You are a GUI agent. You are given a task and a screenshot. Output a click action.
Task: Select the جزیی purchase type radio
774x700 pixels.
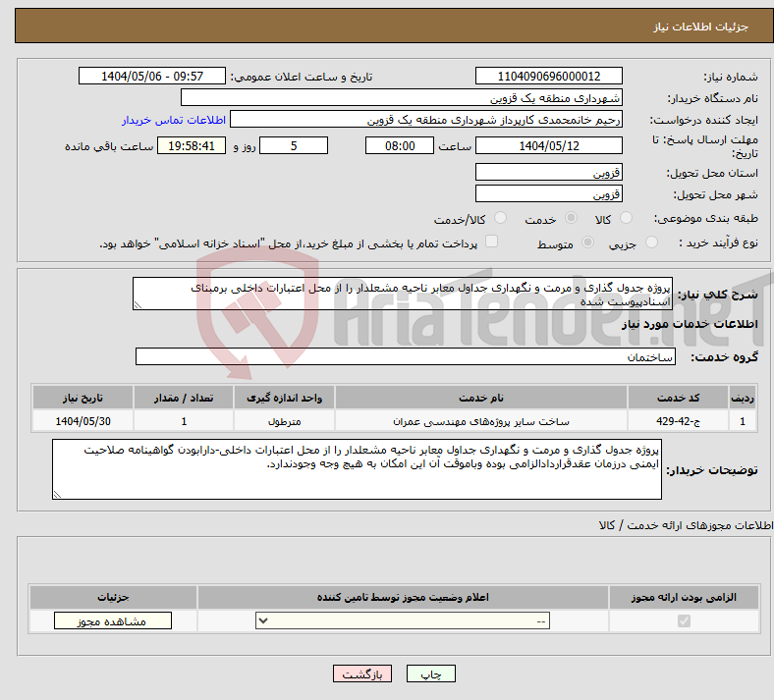tap(651, 242)
